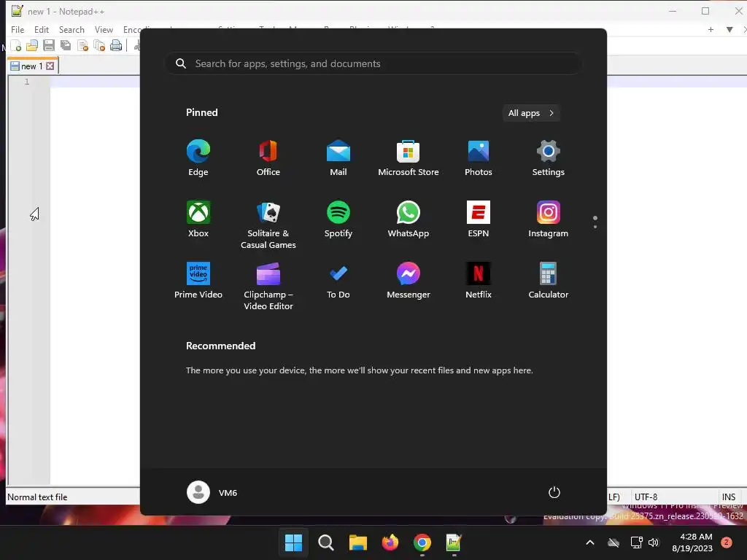The image size is (747, 560).
Task: Launch the Xbox app
Action: [x=198, y=219]
